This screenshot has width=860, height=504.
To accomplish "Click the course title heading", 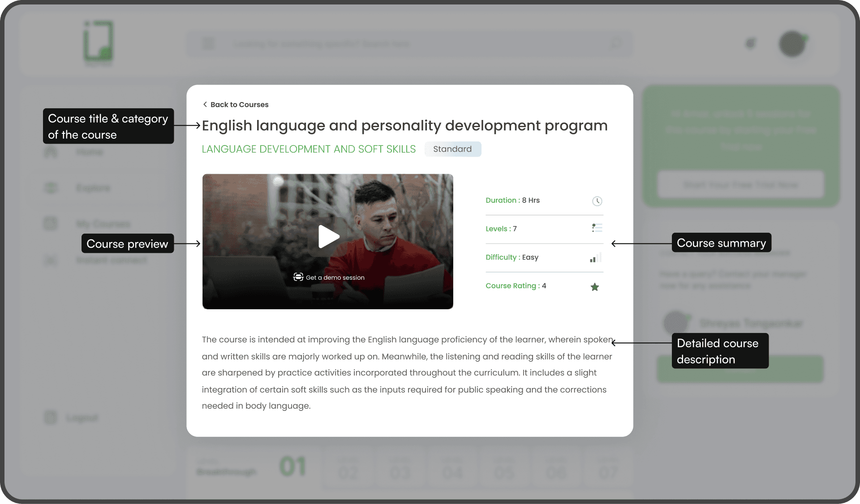I will 404,126.
